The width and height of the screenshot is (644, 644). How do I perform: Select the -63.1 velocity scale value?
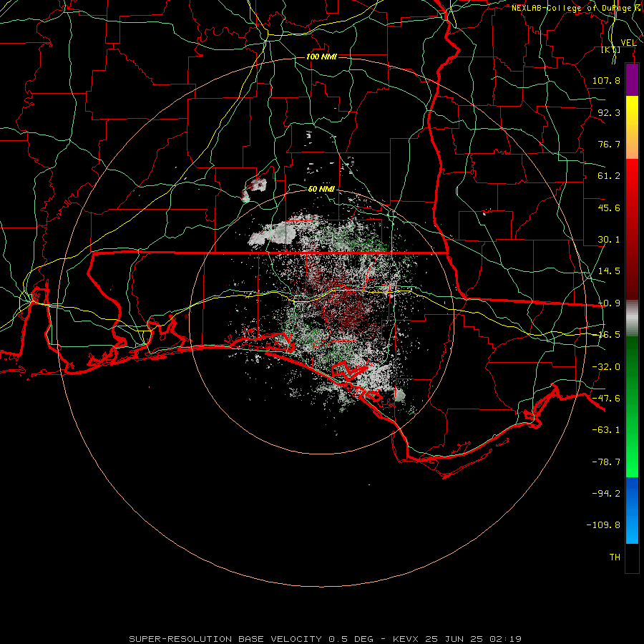pos(606,430)
